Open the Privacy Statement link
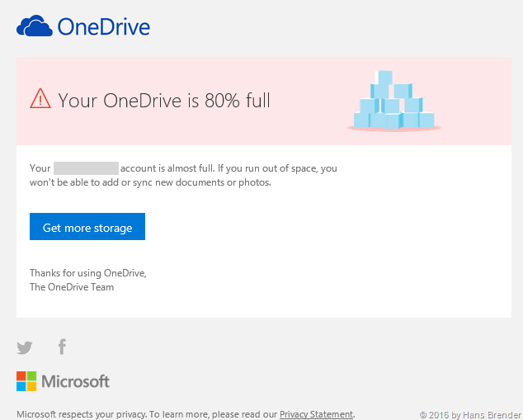The image size is (523, 420). coord(317,414)
